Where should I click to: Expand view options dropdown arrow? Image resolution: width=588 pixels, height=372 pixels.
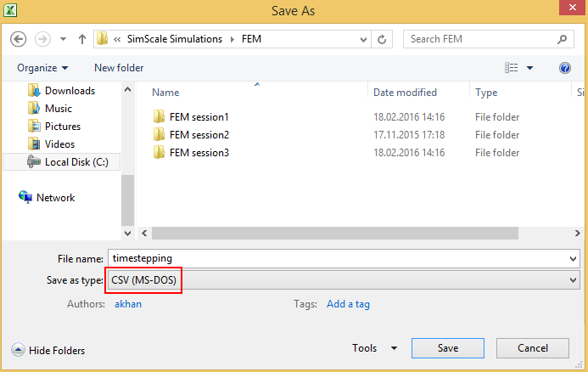[530, 68]
